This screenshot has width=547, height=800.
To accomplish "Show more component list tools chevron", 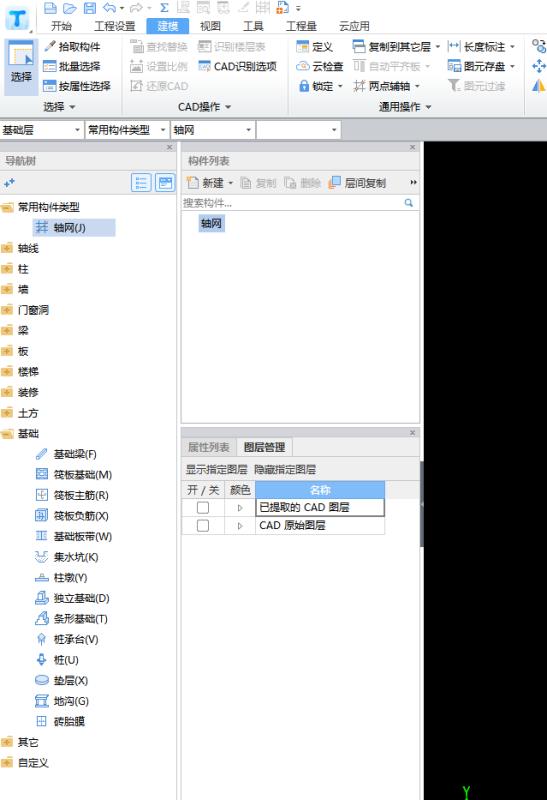I will pyautogui.click(x=413, y=183).
